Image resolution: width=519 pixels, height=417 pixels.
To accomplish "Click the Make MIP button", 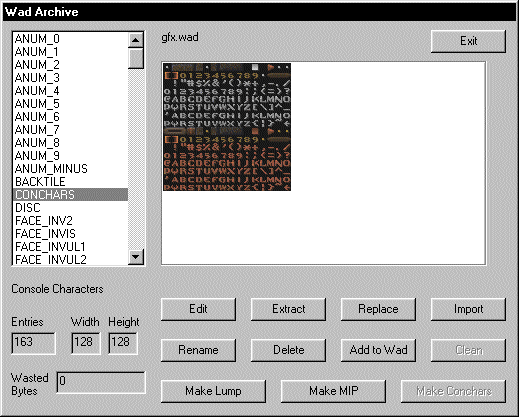I will click(x=333, y=391).
